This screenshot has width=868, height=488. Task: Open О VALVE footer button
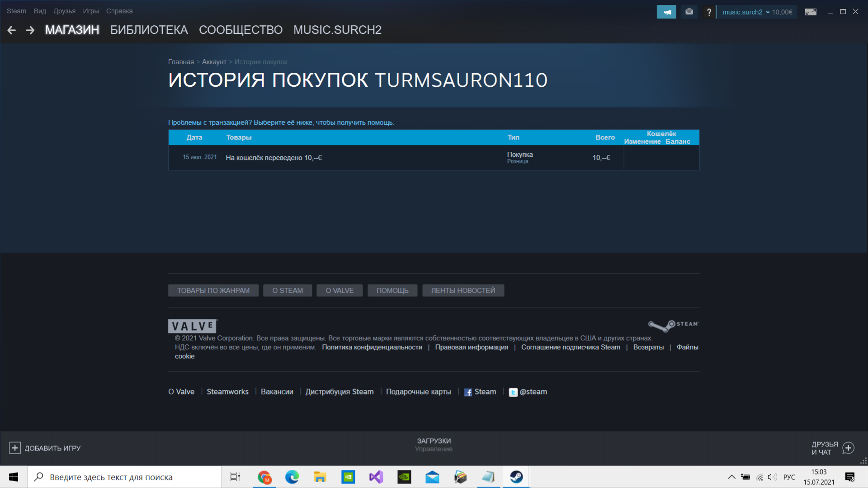[340, 291]
